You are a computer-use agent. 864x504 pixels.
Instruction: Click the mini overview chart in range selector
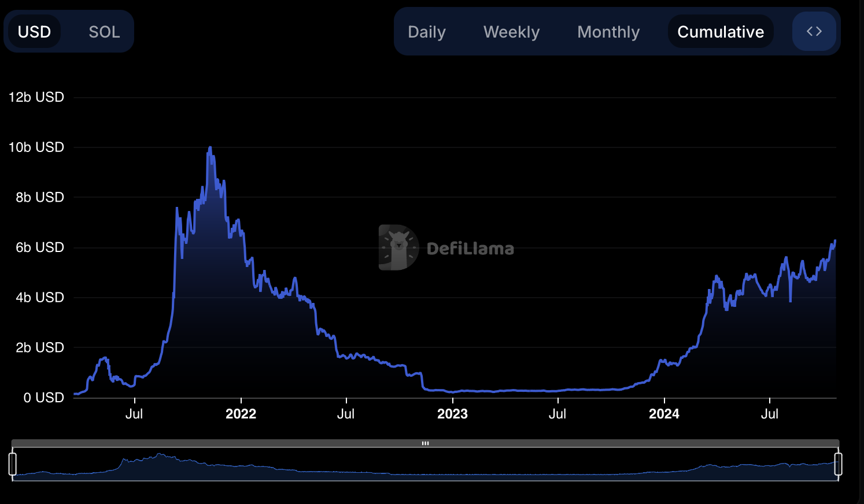425,464
